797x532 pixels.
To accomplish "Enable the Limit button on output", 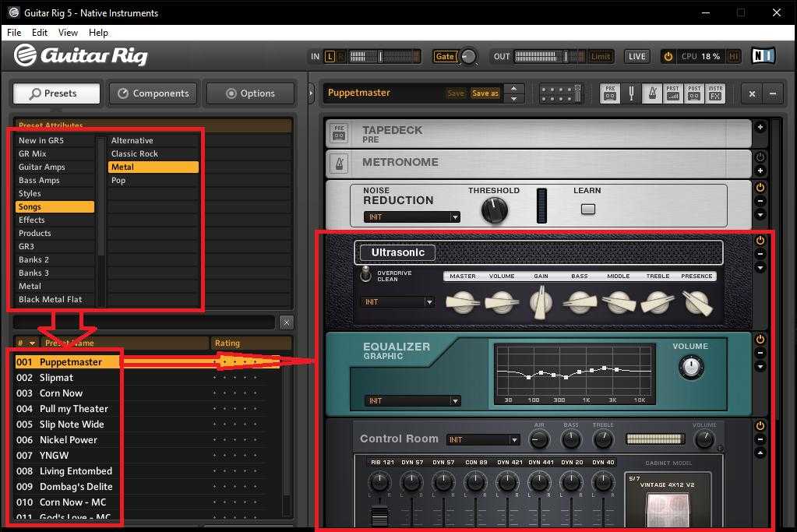I will 601,56.
